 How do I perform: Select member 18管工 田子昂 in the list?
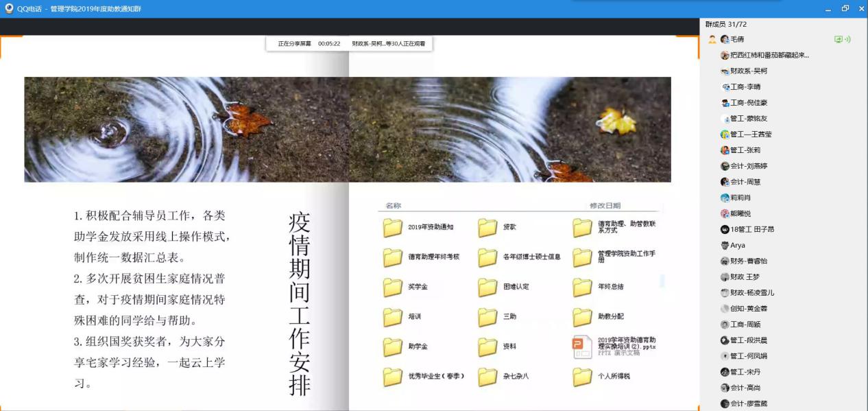tap(751, 229)
